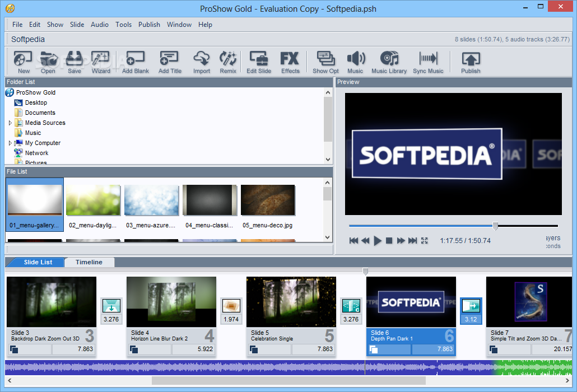The width and height of the screenshot is (577, 392).
Task: Click the Open show toolbar icon
Action: 48,63
